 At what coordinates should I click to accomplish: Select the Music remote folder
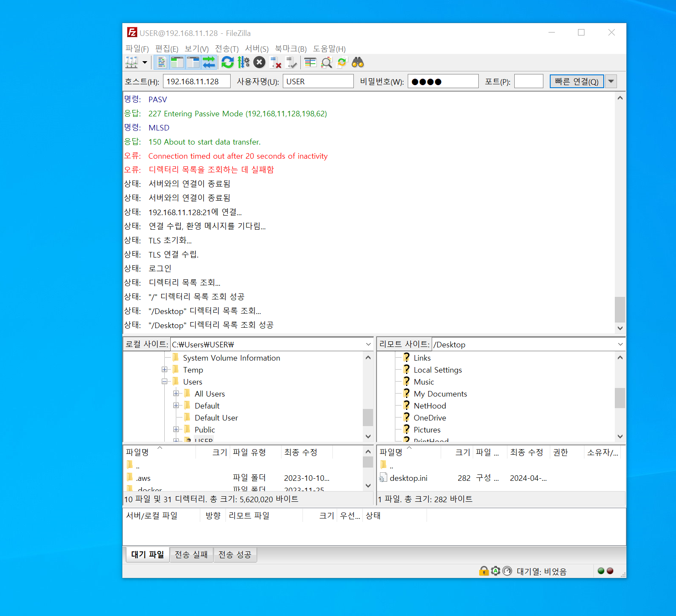pyautogui.click(x=424, y=382)
